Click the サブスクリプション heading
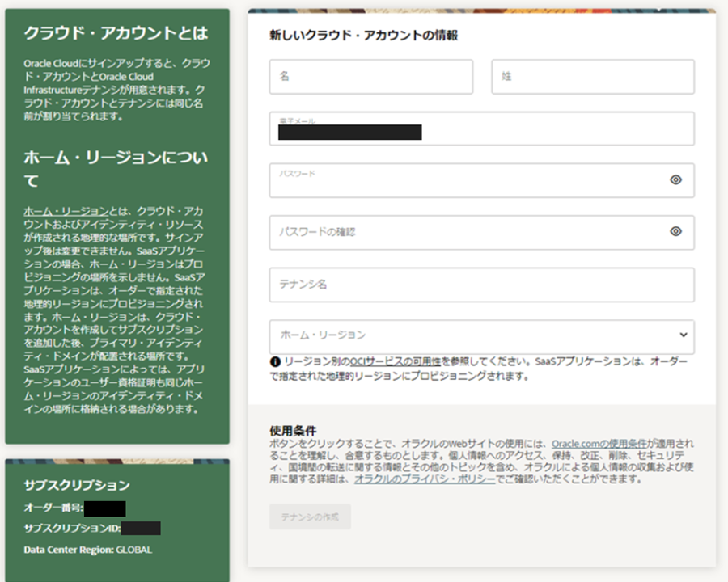Viewport: 728px width, 582px height. [77, 486]
